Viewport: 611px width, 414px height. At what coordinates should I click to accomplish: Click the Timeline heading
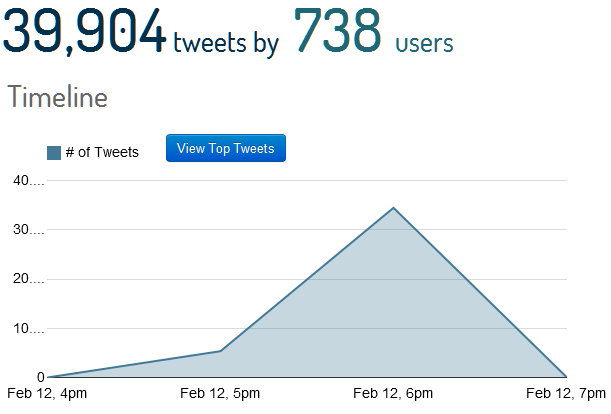point(57,98)
